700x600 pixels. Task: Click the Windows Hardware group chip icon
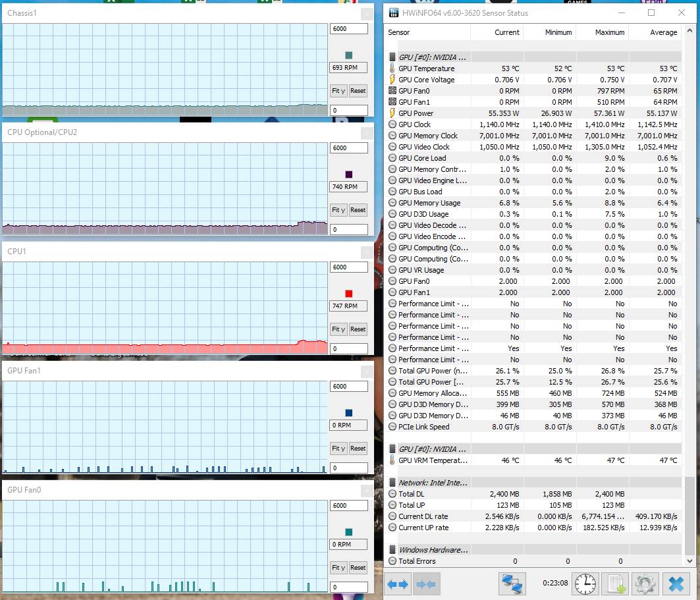click(392, 549)
